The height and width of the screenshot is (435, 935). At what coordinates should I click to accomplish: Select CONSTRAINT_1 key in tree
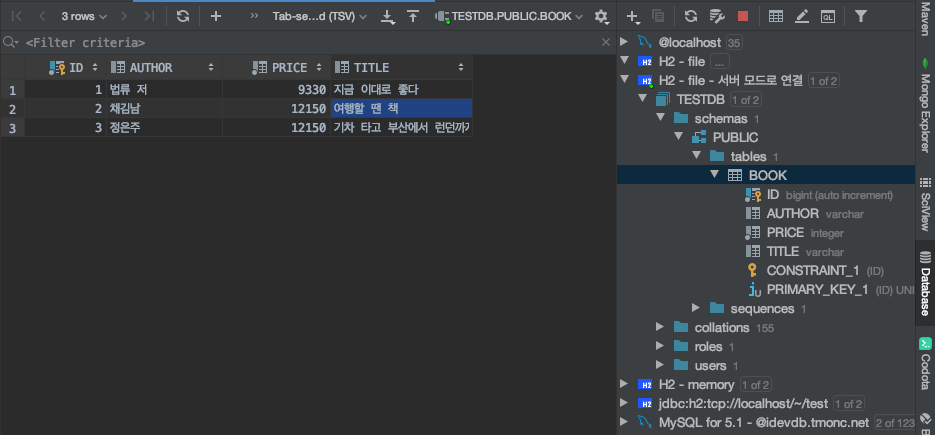[x=815, y=270]
